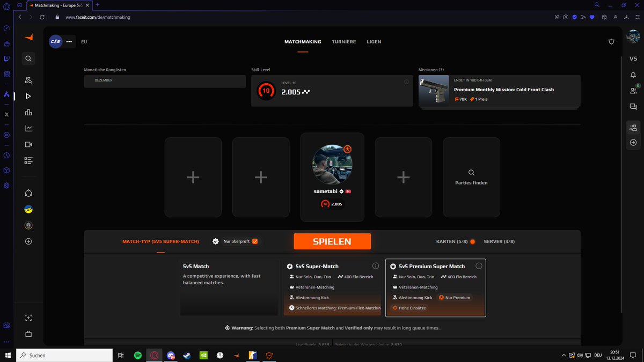Open the video camera icon in FACEIT sidebar
The image size is (644, 362).
pos(28,144)
